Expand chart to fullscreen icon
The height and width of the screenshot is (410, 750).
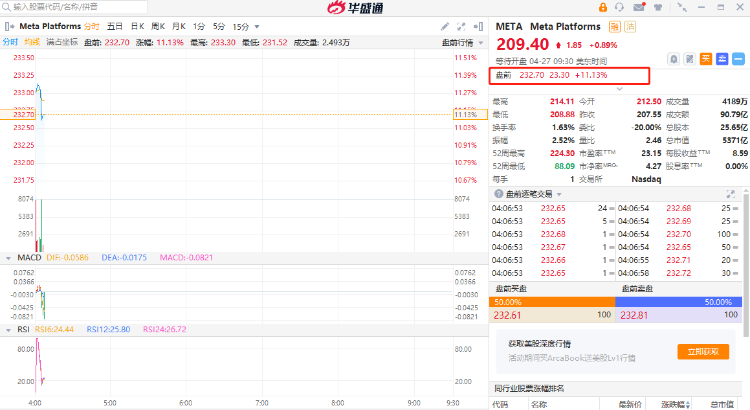(x=461, y=26)
